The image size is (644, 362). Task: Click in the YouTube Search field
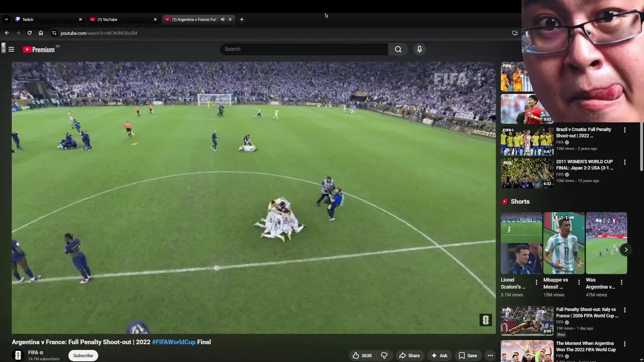point(304,49)
